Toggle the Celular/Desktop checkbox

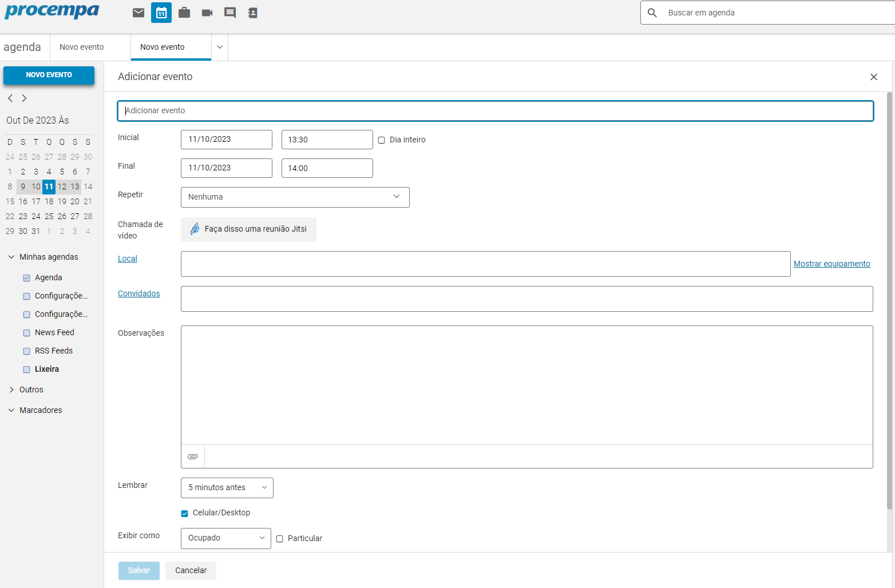[185, 514]
